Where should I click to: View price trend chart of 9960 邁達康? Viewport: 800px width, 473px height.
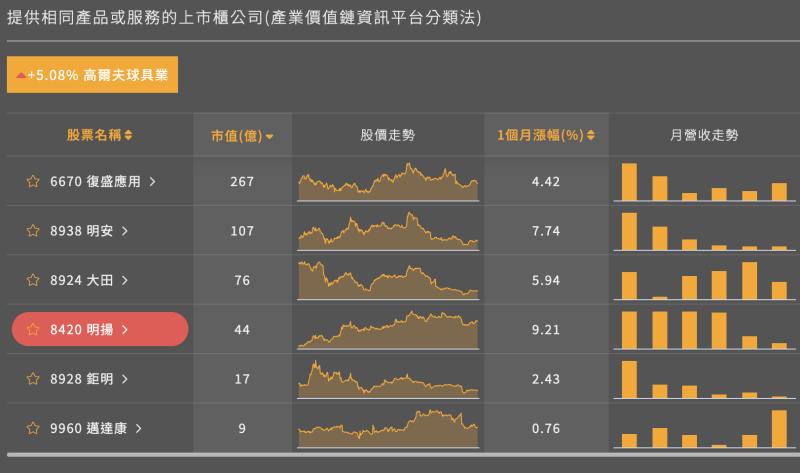tap(388, 429)
